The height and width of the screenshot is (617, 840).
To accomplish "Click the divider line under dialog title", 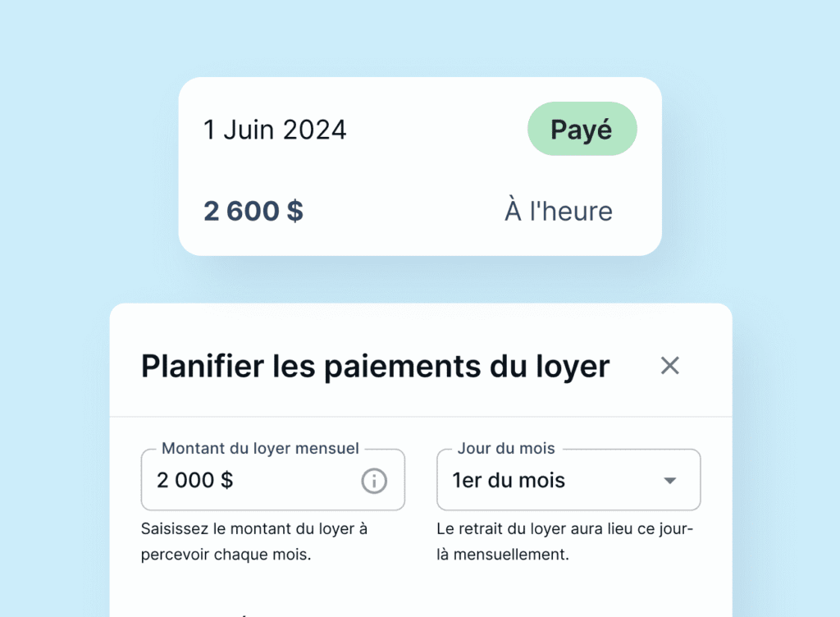I will coord(420,417).
